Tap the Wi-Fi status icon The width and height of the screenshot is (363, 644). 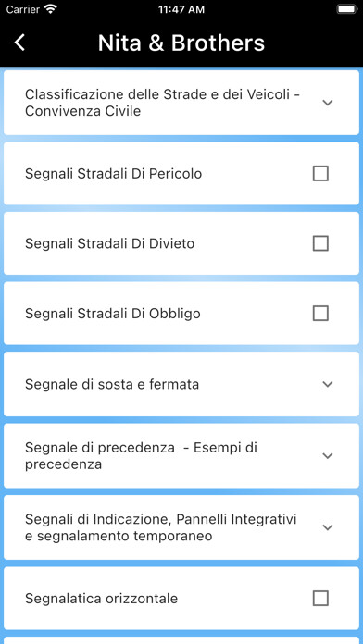pos(51,9)
